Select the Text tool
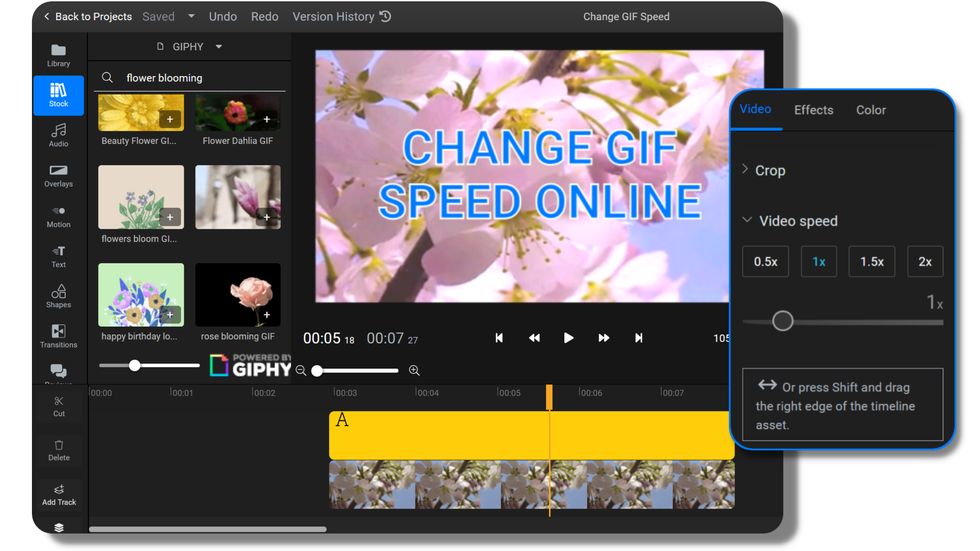Image resolution: width=980 pixels, height=551 pixels. click(58, 256)
